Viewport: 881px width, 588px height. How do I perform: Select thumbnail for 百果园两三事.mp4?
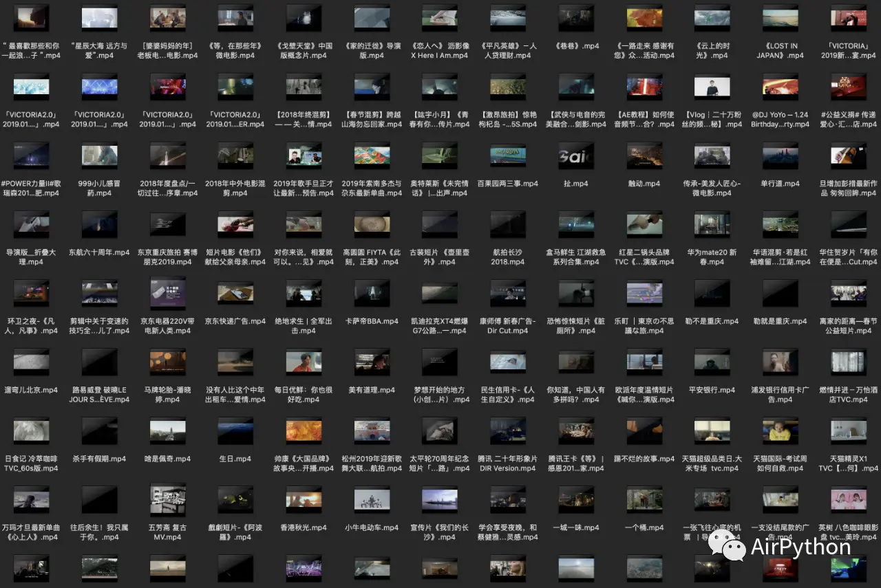[508, 155]
